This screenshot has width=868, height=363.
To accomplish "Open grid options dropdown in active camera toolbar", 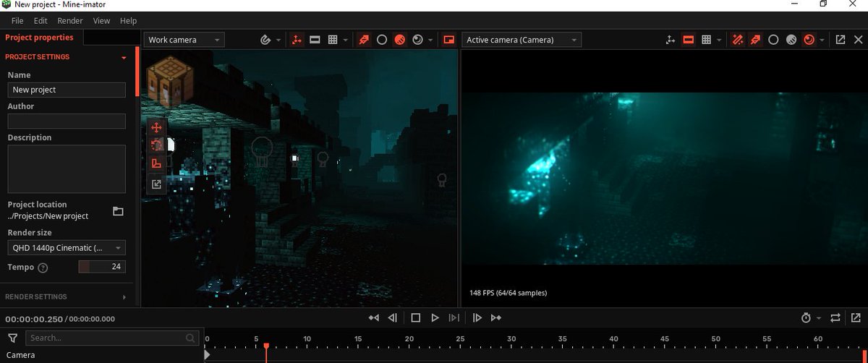I will pos(719,40).
